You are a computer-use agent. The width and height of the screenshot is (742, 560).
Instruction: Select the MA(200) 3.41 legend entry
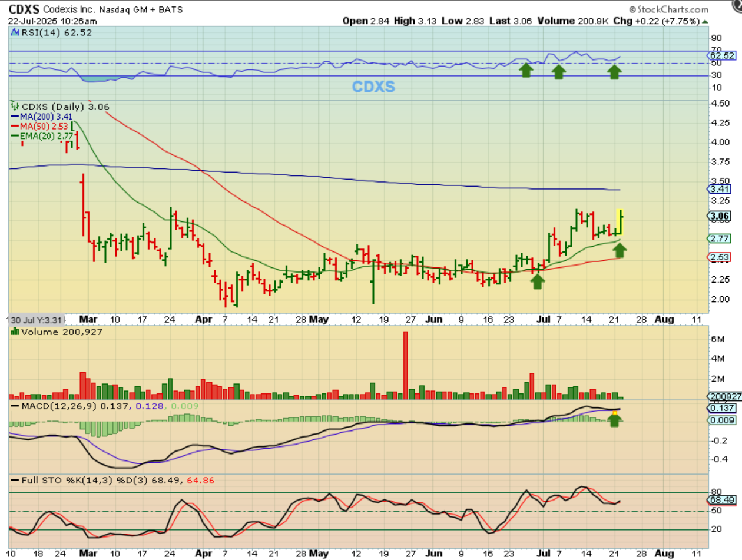(41, 116)
